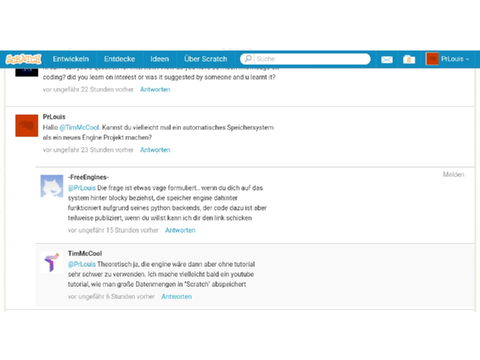Report FreeEngines comment via Melden
Viewport: 480px width, 360px height.
tap(453, 174)
